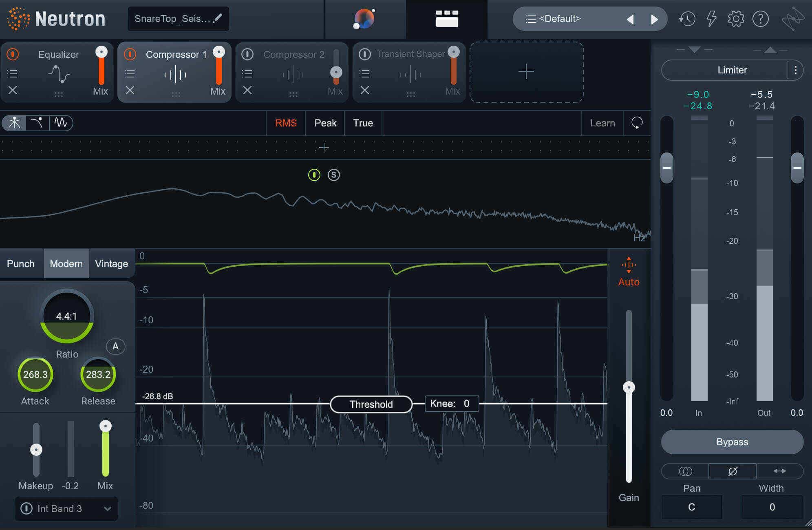Switch to the detailed modules view icon

click(x=447, y=19)
